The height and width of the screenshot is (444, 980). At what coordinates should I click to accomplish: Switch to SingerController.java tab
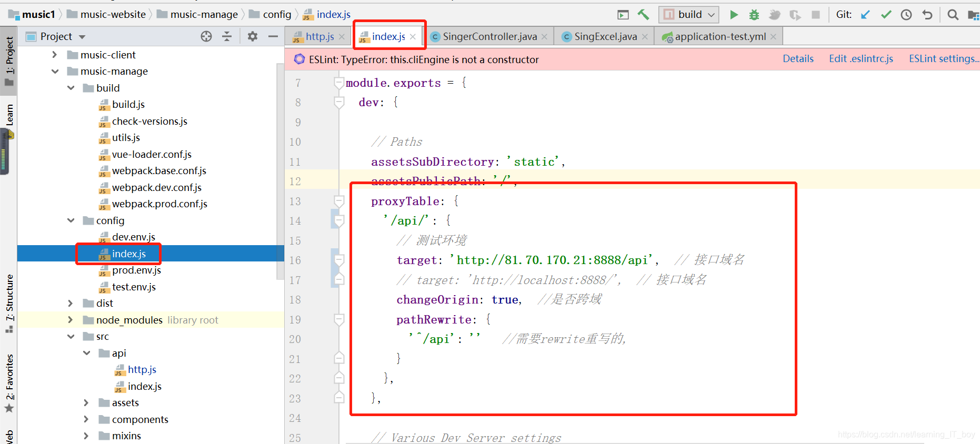489,36
